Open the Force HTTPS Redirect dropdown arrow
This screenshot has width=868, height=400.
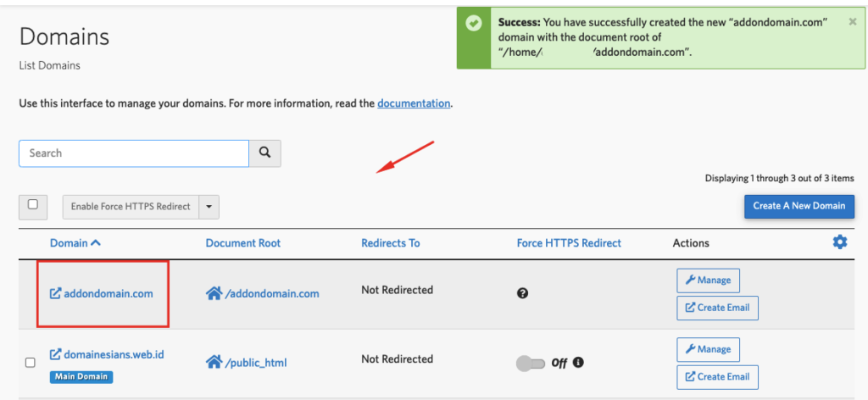(209, 207)
